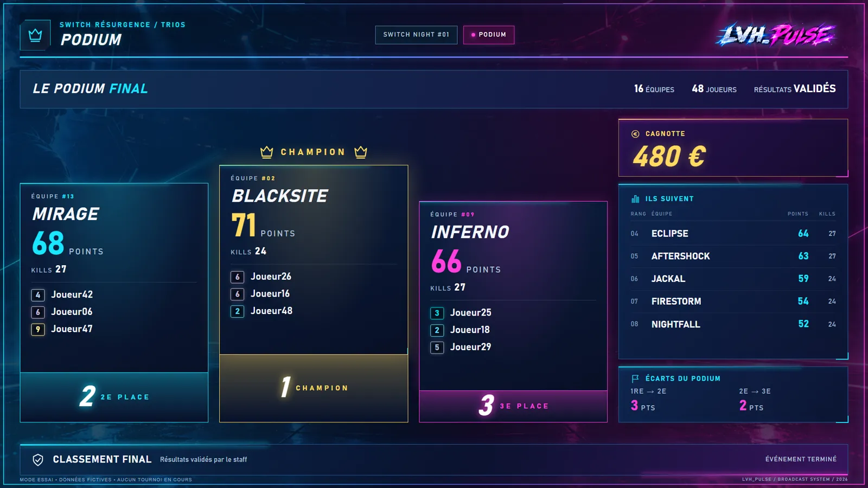
Task: Click the INFERNO team name
Action: [x=470, y=232]
